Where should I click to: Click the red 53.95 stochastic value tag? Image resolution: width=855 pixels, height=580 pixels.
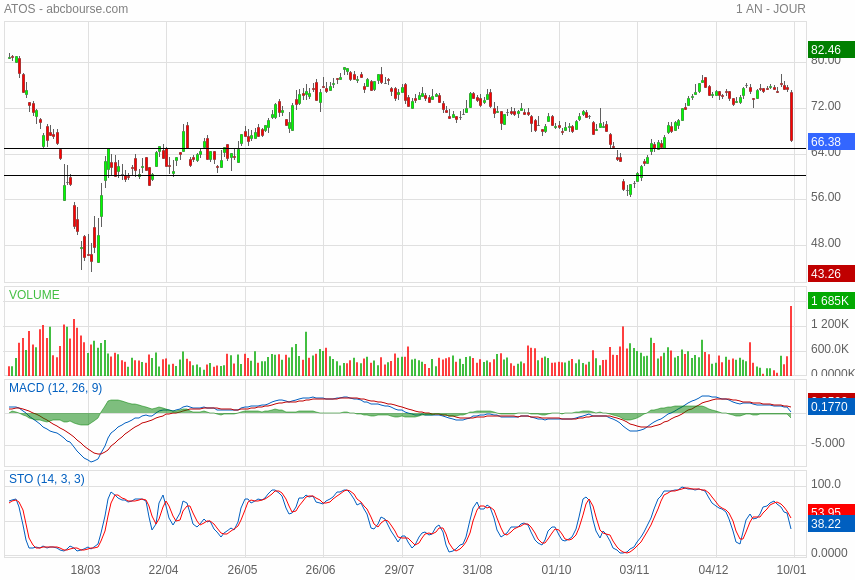[x=831, y=510]
